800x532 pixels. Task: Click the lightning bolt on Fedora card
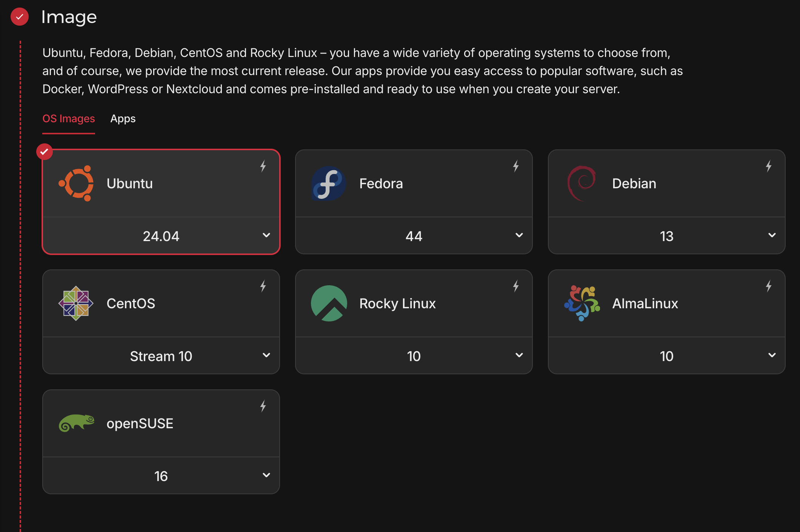pos(516,166)
